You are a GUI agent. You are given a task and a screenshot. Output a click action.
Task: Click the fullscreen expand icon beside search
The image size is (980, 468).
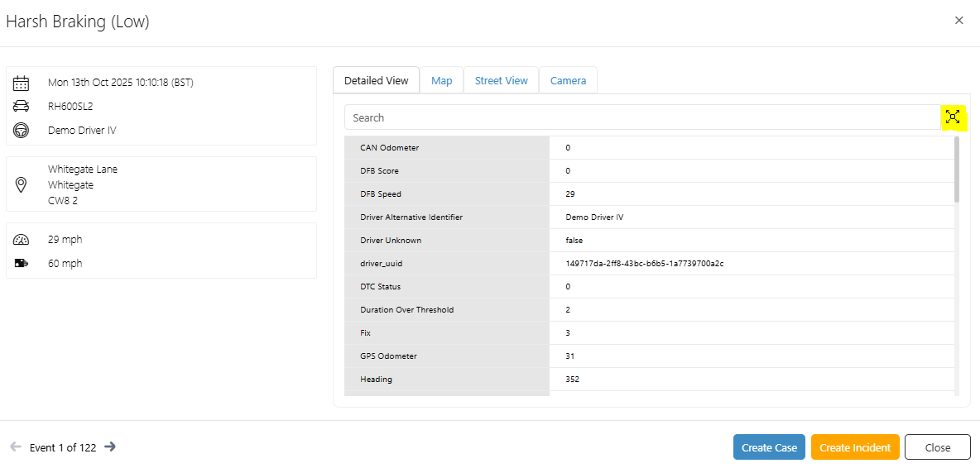click(x=953, y=117)
